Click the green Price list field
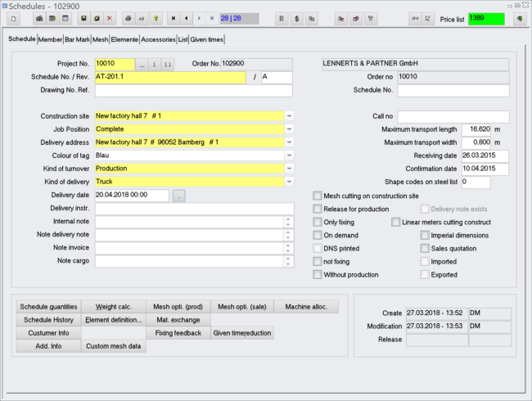This screenshot has height=401, width=532. [486, 19]
